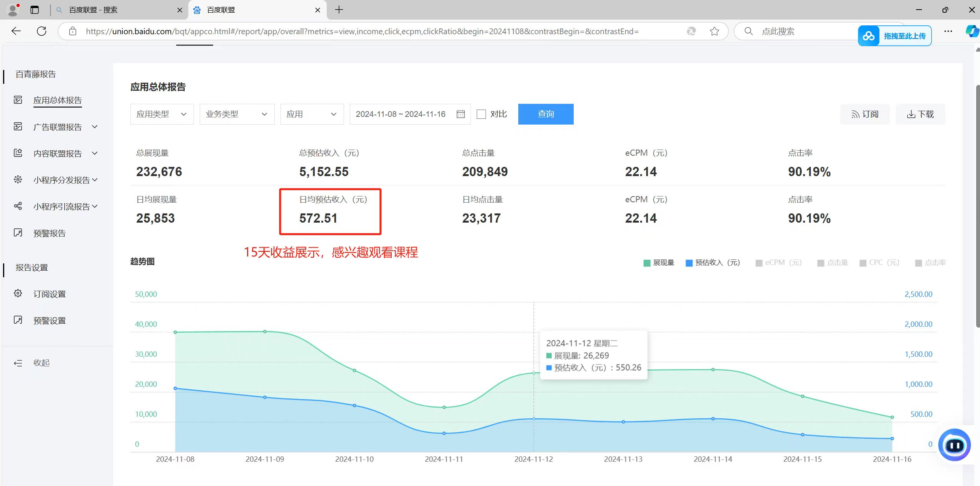Toggle the 对比 checkbox
980x486 pixels.
481,114
